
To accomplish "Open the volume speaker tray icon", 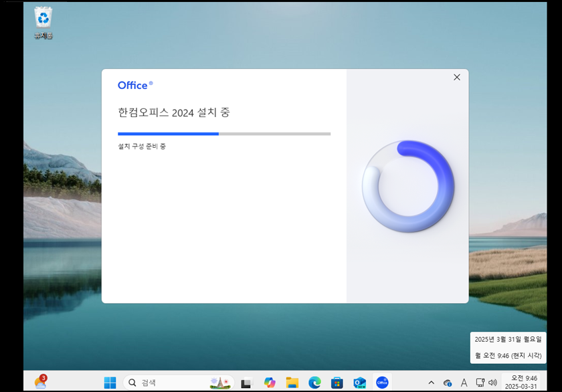I will tap(493, 383).
